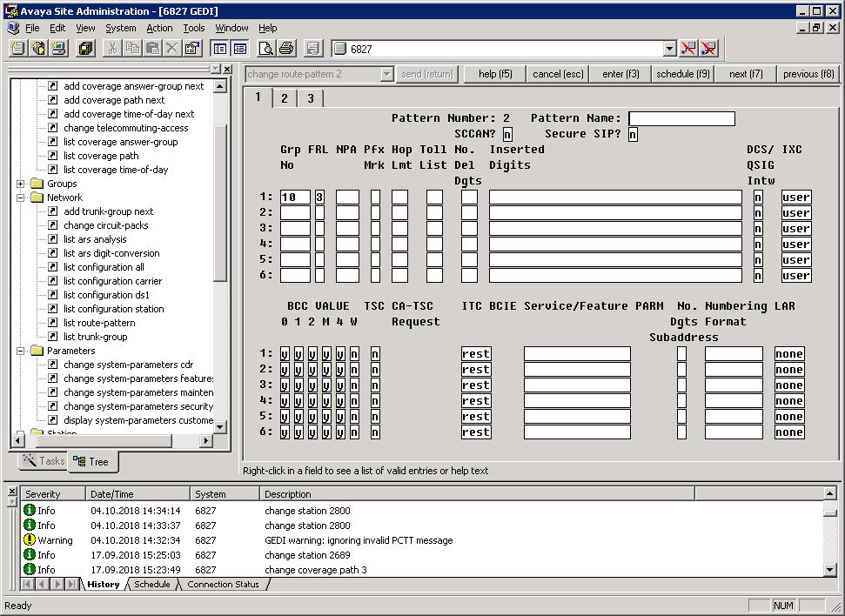This screenshot has height=616, width=845.
Task: Click the info icon for 14:34:14 entry
Action: tap(30, 510)
